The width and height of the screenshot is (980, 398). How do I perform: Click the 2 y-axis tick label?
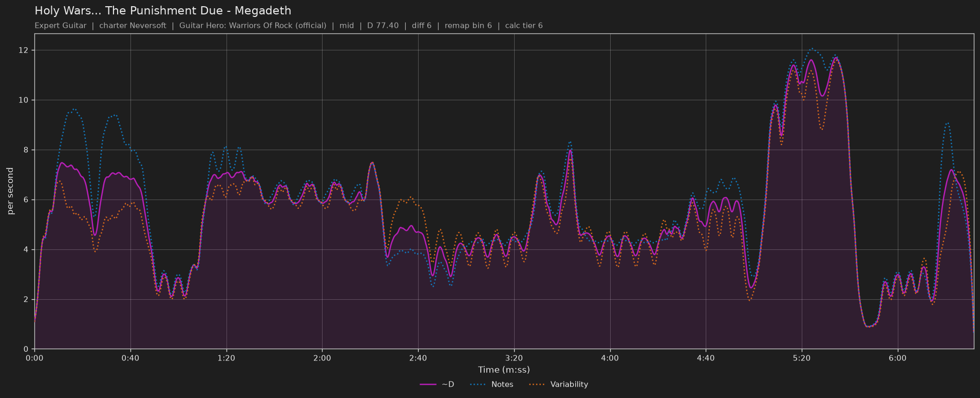tap(26, 300)
